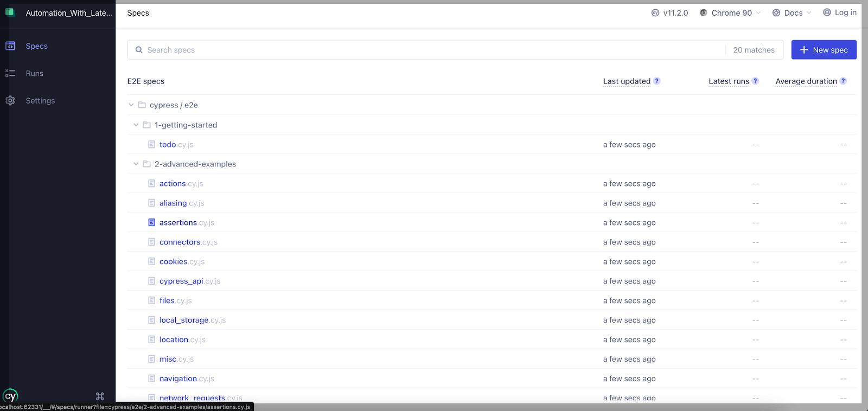Screen dimensions: 868x411
Task: Open the Specs icon in sidebar
Action: 10,46
